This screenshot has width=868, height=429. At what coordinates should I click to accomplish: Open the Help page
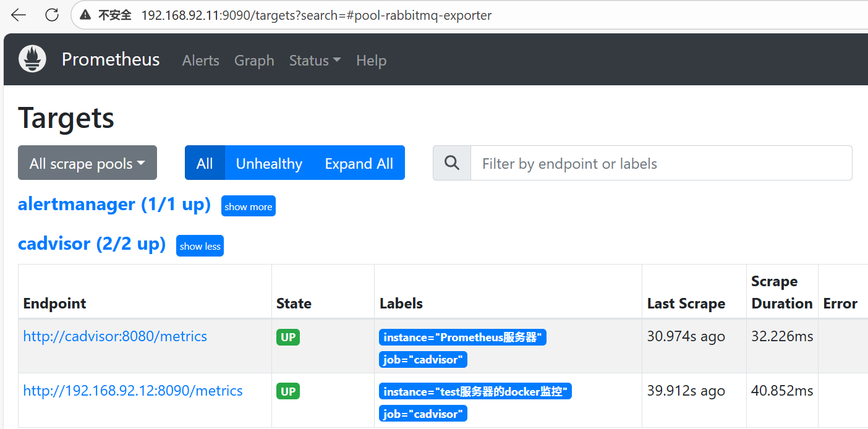pos(372,61)
